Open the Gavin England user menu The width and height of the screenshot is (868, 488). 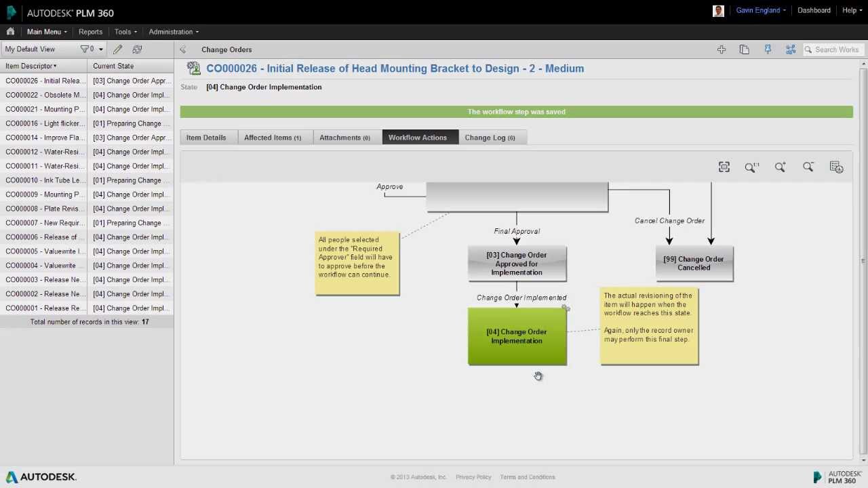pos(761,10)
